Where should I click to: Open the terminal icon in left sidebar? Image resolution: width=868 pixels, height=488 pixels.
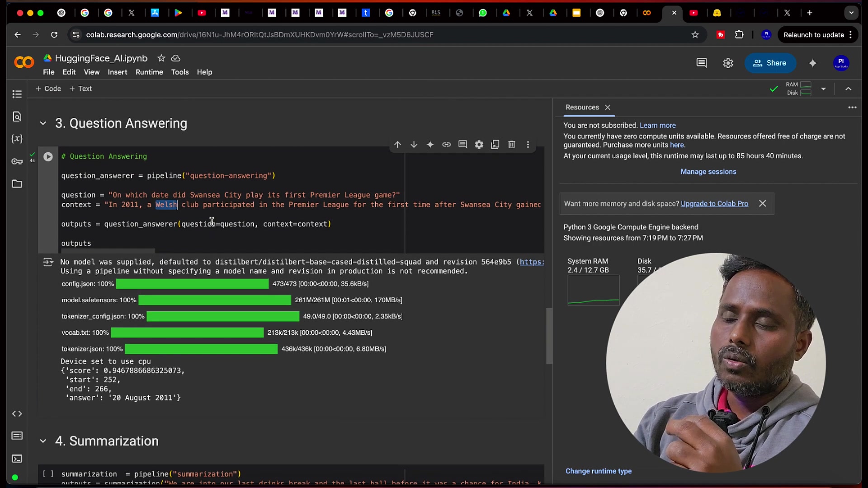(17, 459)
